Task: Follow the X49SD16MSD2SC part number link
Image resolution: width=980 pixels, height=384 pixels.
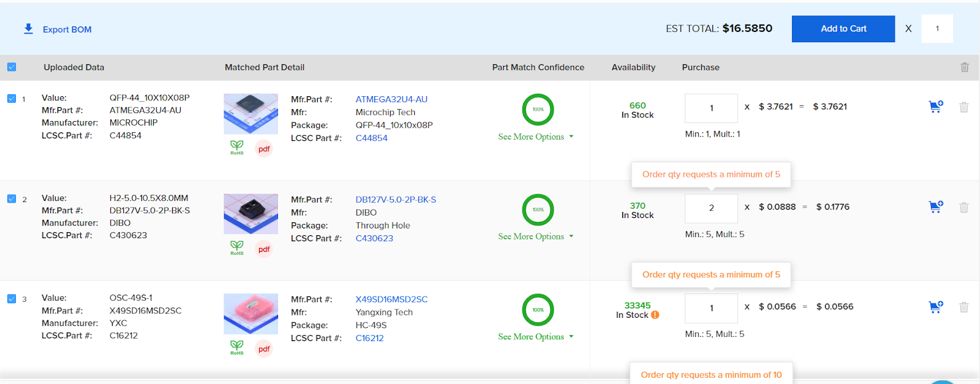Action: [391, 299]
